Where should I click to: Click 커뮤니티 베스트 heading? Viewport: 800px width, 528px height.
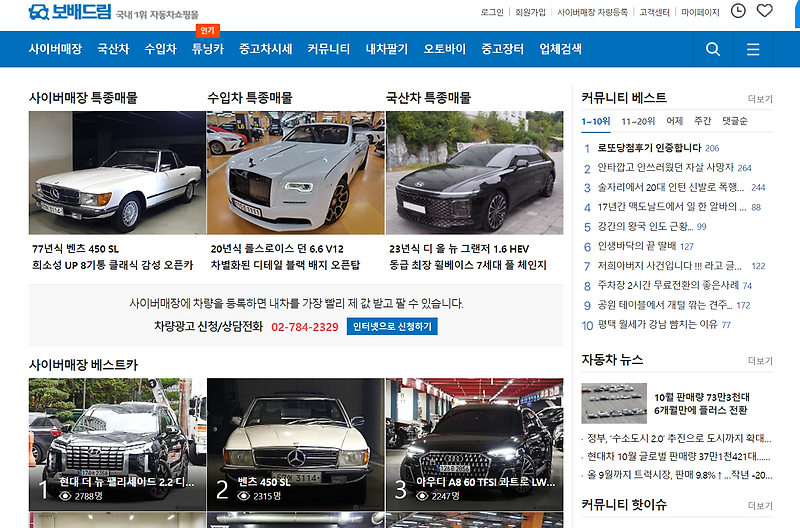coord(623,97)
